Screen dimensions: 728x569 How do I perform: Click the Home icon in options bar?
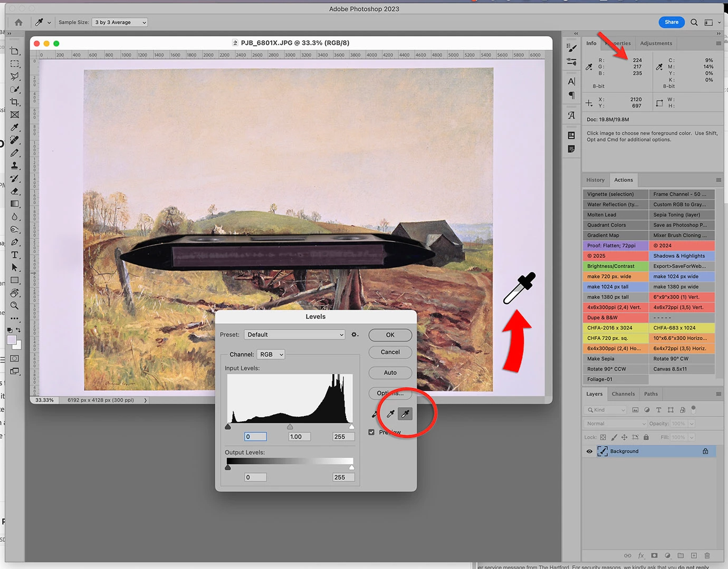[x=18, y=22]
